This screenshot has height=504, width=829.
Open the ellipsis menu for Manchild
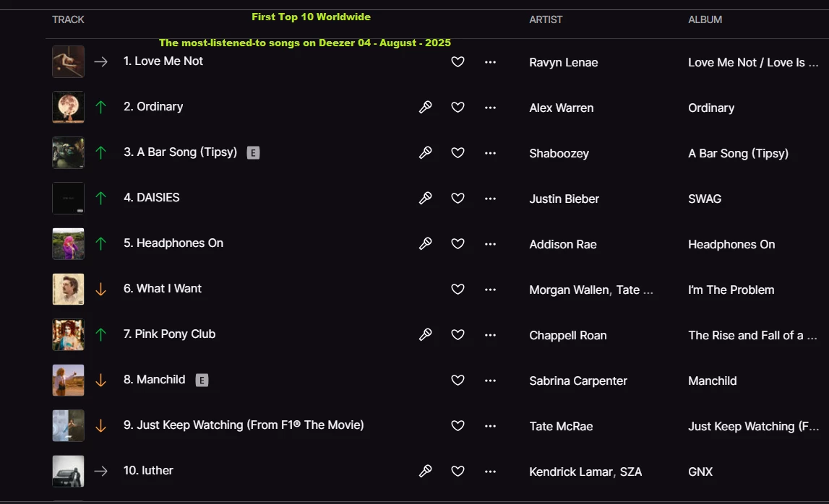(x=490, y=381)
